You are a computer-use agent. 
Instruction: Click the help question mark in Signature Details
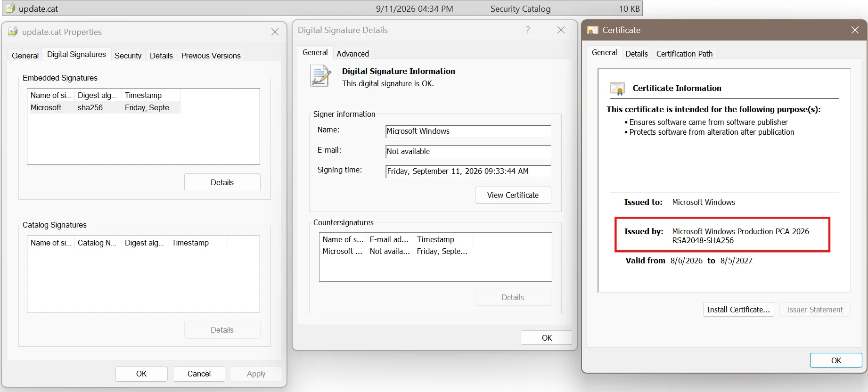(x=528, y=30)
